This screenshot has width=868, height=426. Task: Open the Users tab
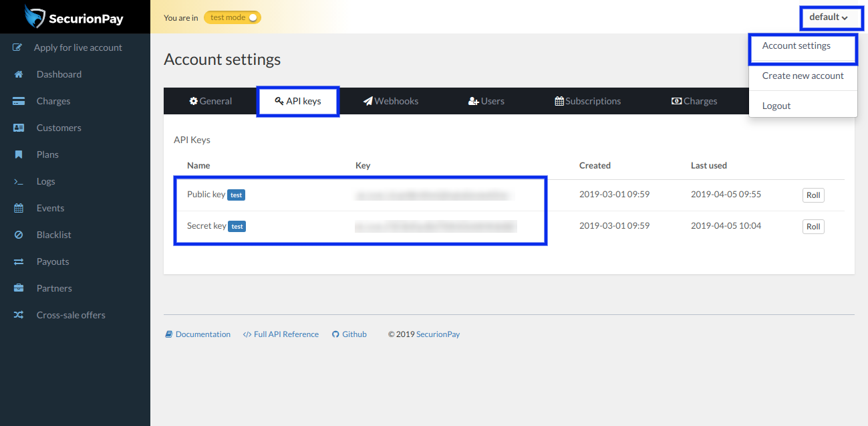click(486, 101)
